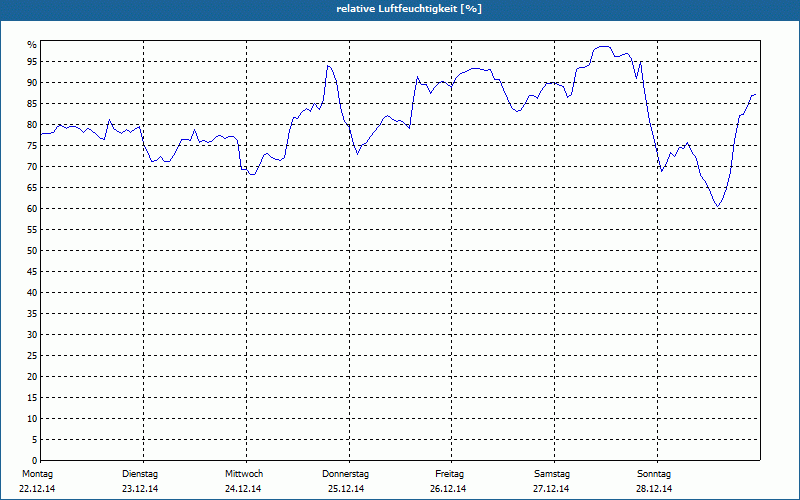The height and width of the screenshot is (500, 800).
Task: Click the '85' y-axis value
Action: 32,104
